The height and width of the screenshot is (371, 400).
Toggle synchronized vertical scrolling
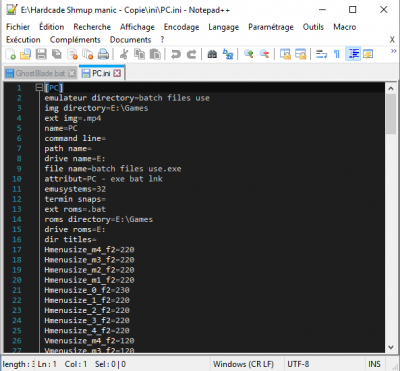click(285, 54)
